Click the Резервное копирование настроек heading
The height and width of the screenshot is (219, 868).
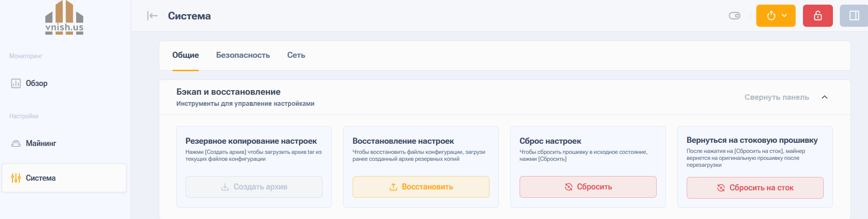click(x=251, y=141)
